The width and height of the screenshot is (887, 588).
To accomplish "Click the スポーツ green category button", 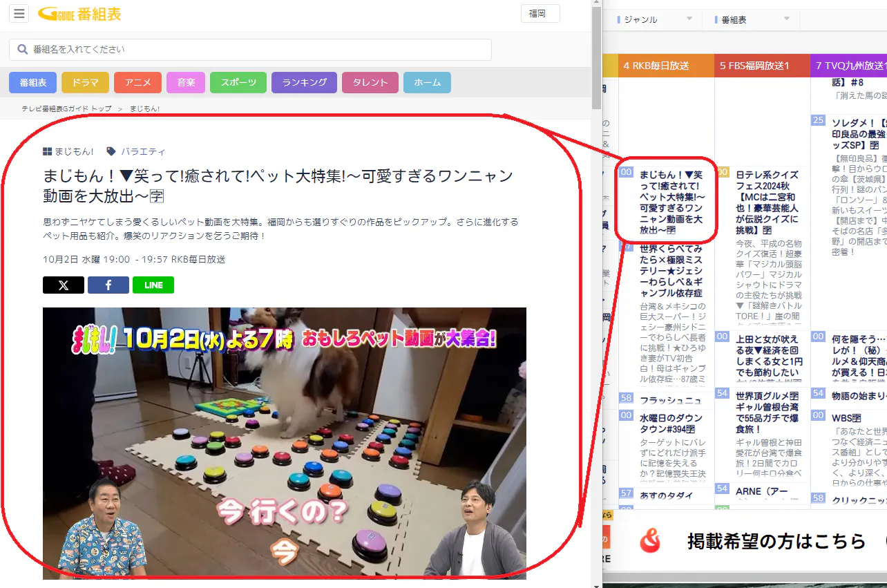I will [x=238, y=82].
